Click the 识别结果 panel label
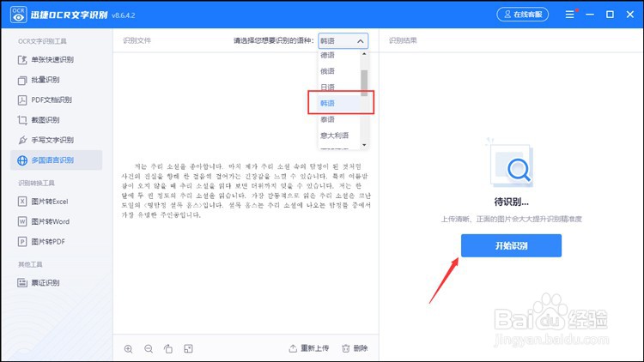This screenshot has height=362, width=644. pyautogui.click(x=403, y=40)
